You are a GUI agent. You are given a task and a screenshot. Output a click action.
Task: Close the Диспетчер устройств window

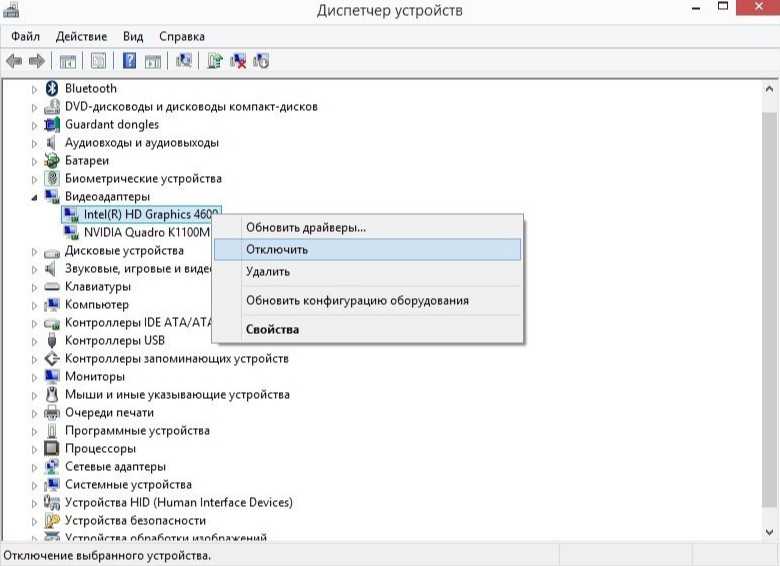coord(758,7)
